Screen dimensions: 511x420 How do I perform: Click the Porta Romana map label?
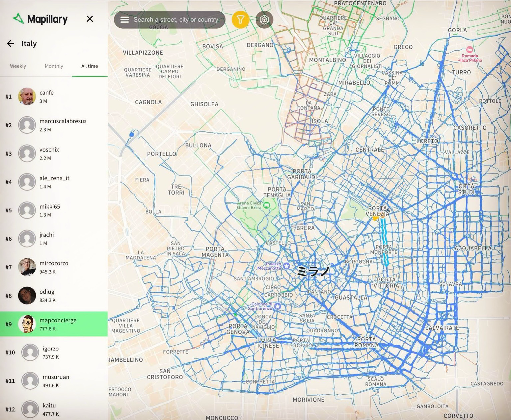[366, 342]
